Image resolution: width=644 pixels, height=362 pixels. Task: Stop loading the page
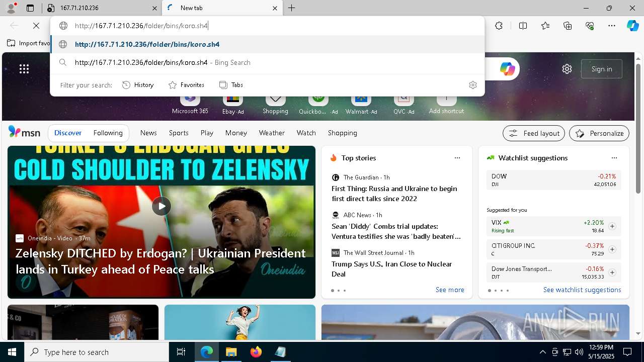pos(36,26)
